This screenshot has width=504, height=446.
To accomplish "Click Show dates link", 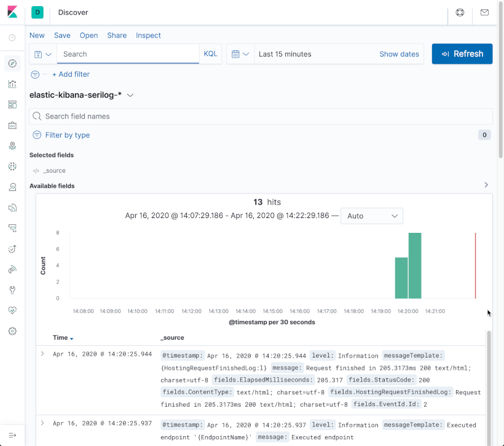I will (399, 54).
